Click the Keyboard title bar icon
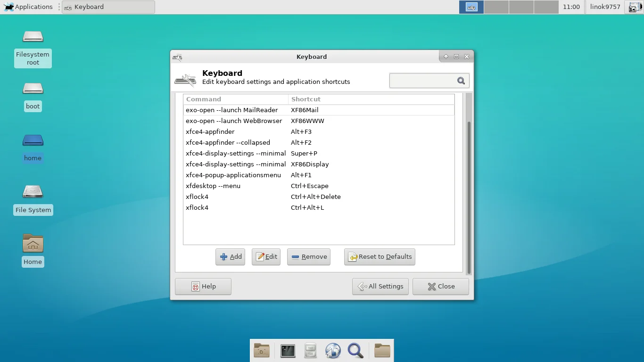The image size is (644, 362). (x=177, y=57)
